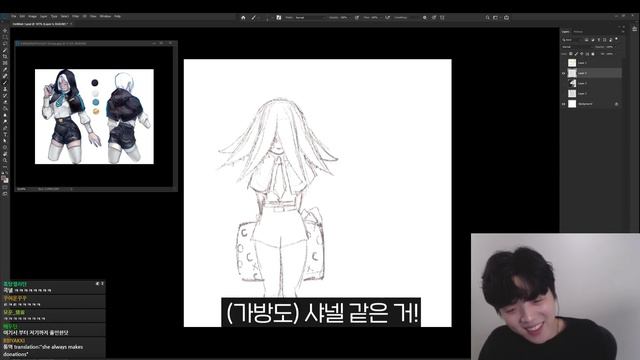The width and height of the screenshot is (640, 360).
Task: Open the Layers panel Opacity dropdown
Action: click(615, 47)
